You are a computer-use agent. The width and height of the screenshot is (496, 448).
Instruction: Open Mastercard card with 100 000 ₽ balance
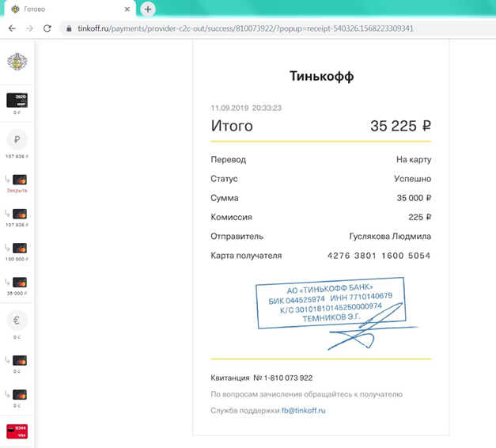click(20, 248)
